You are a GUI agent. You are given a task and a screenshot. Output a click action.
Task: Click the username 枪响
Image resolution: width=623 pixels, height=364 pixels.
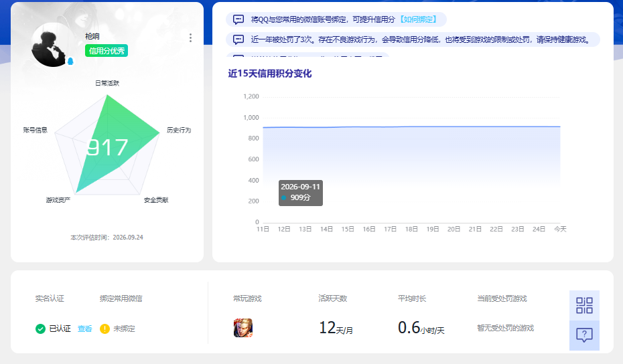(92, 36)
